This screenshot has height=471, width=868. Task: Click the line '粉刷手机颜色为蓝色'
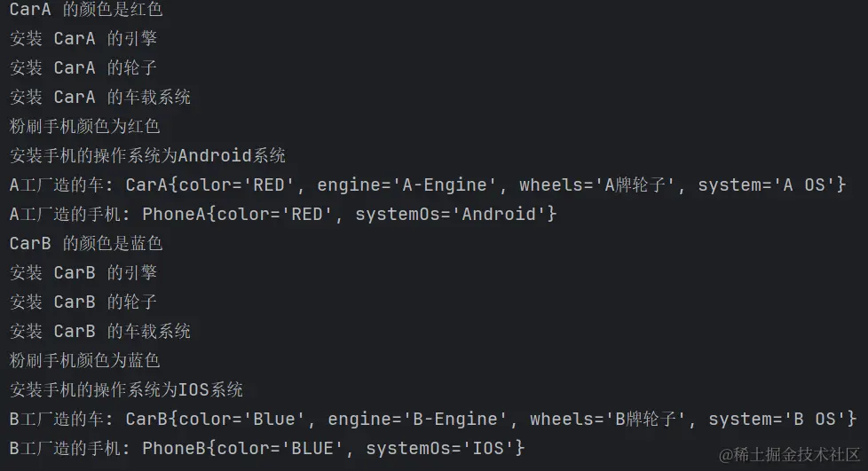(x=84, y=361)
